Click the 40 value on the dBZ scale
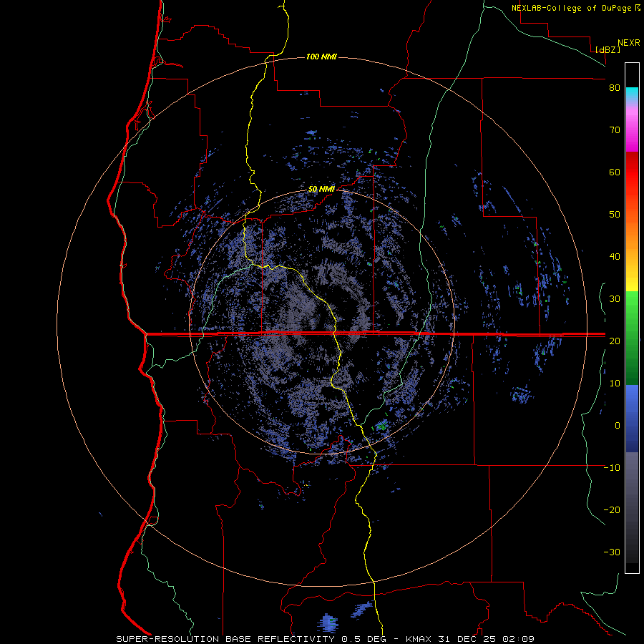Screen dimensions: 644x644 [x=615, y=257]
